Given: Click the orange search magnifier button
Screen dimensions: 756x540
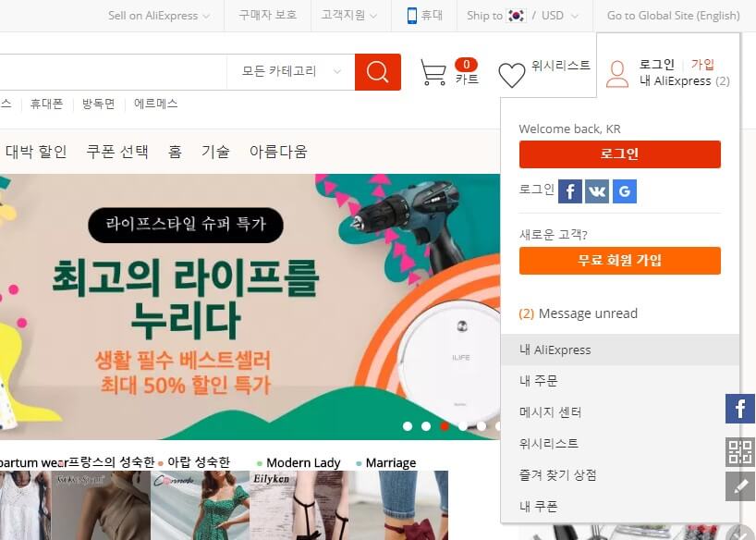Looking at the screenshot, I should 377,72.
